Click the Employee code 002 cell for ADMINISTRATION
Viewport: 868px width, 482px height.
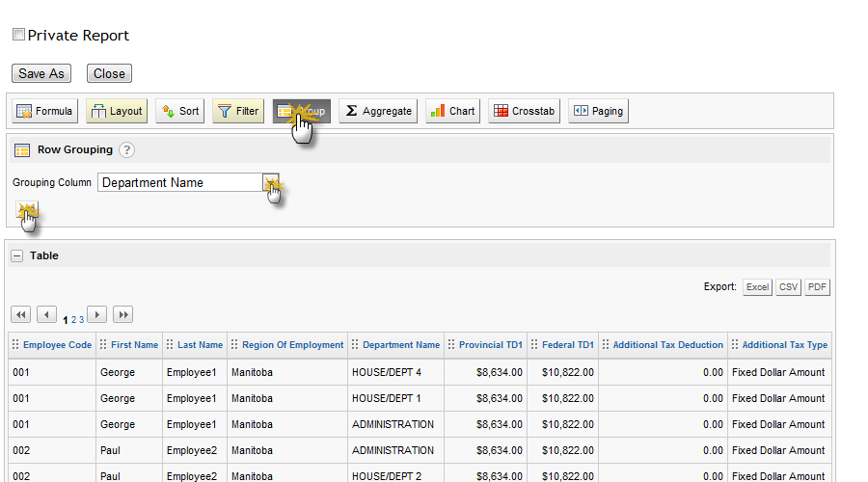pyautogui.click(x=52, y=450)
